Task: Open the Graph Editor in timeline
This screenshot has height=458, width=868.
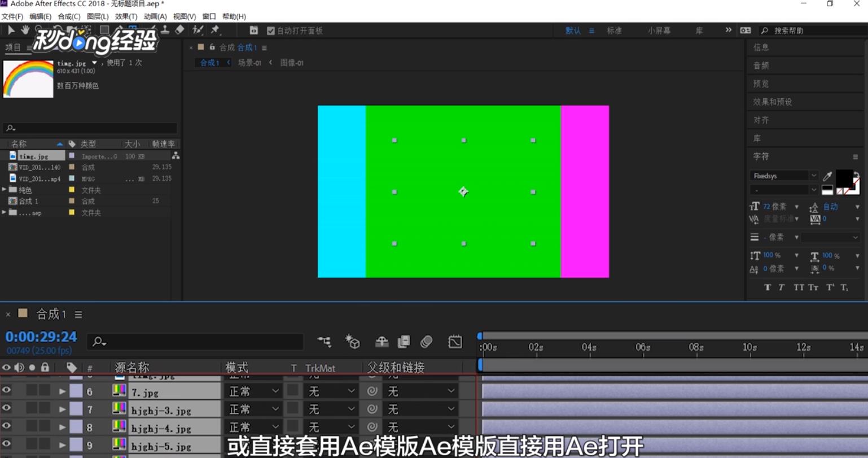Action: (455, 342)
